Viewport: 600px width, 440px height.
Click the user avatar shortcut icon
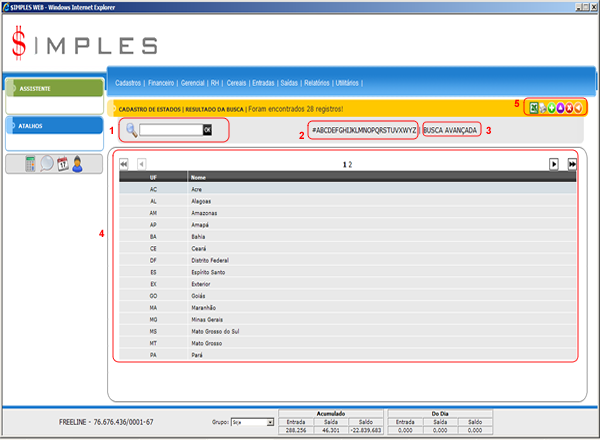(76, 164)
